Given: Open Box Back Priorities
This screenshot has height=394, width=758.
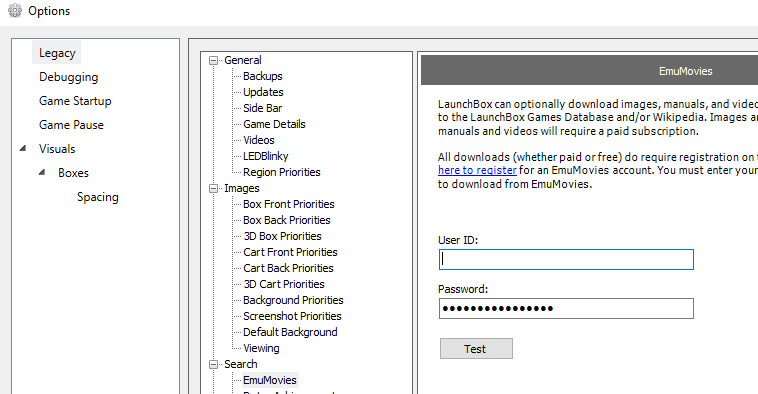Looking at the screenshot, I should coord(287,220).
